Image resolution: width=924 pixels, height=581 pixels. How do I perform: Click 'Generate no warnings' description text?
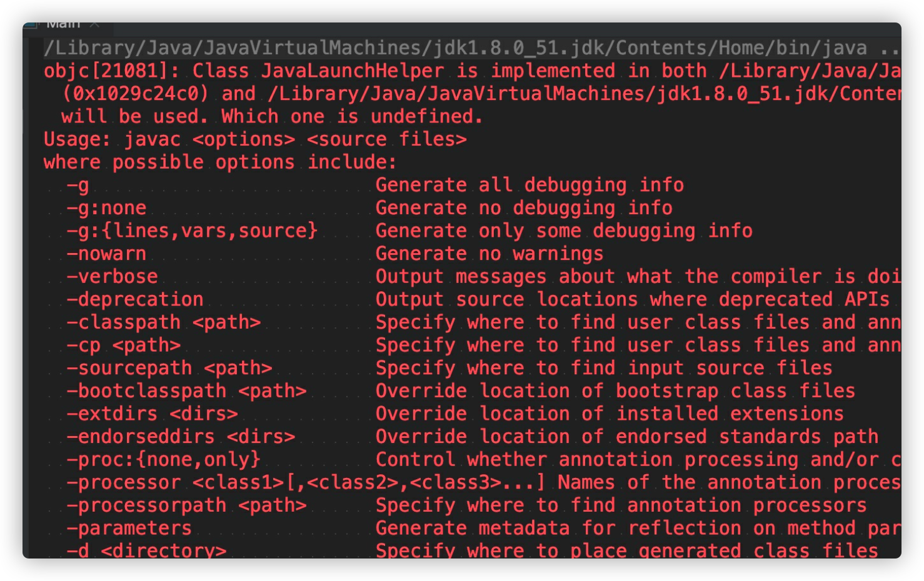(489, 254)
